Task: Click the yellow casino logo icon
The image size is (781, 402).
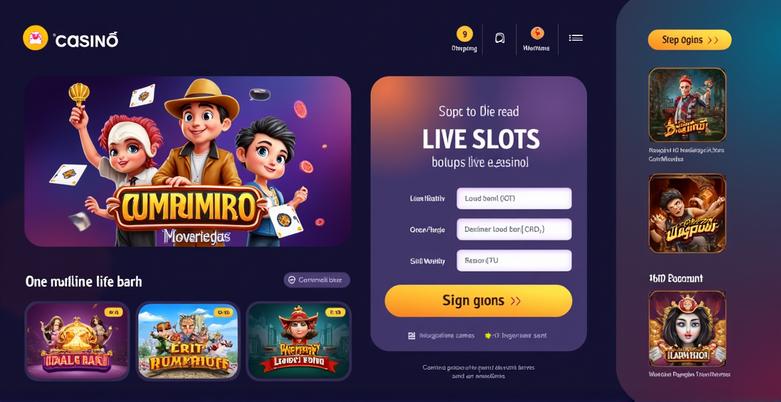Action: [x=35, y=38]
